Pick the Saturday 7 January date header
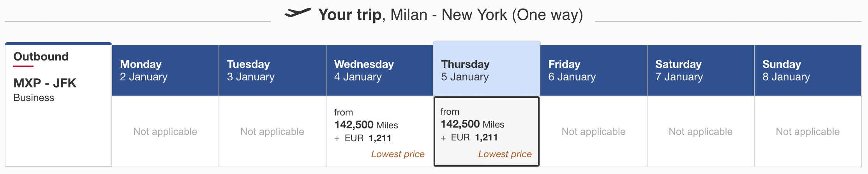The height and width of the screenshot is (174, 868). coord(700,70)
